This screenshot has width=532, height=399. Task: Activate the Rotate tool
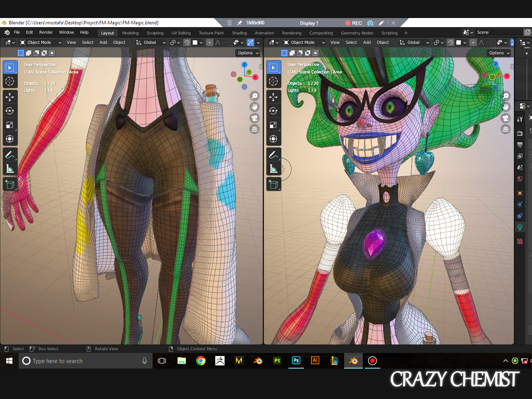[x=10, y=111]
